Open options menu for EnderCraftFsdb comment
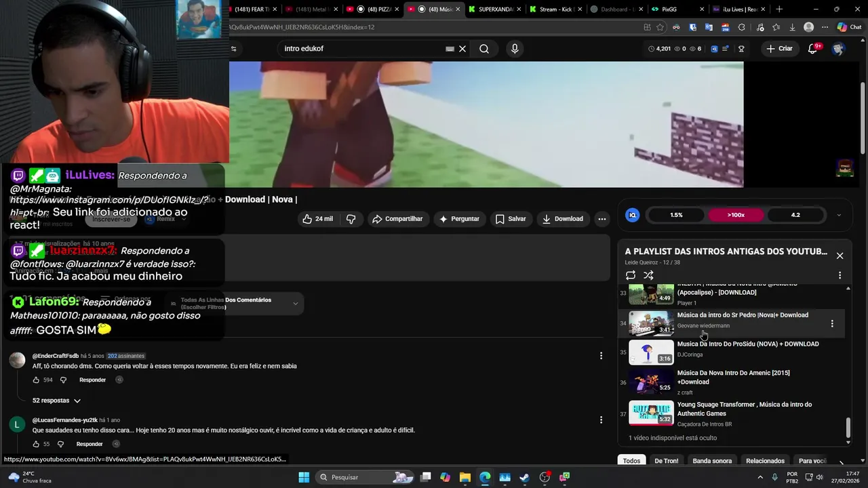868x488 pixels. (x=601, y=356)
